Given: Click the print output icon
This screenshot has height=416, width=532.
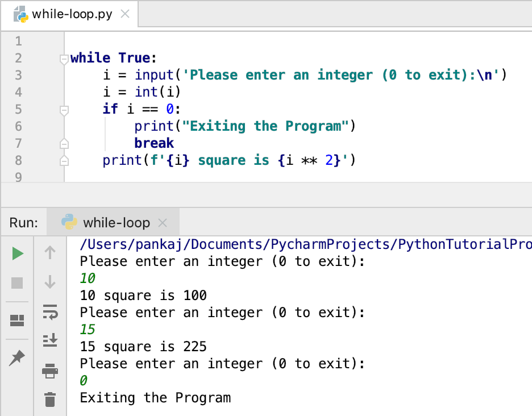Looking at the screenshot, I should click(x=50, y=371).
